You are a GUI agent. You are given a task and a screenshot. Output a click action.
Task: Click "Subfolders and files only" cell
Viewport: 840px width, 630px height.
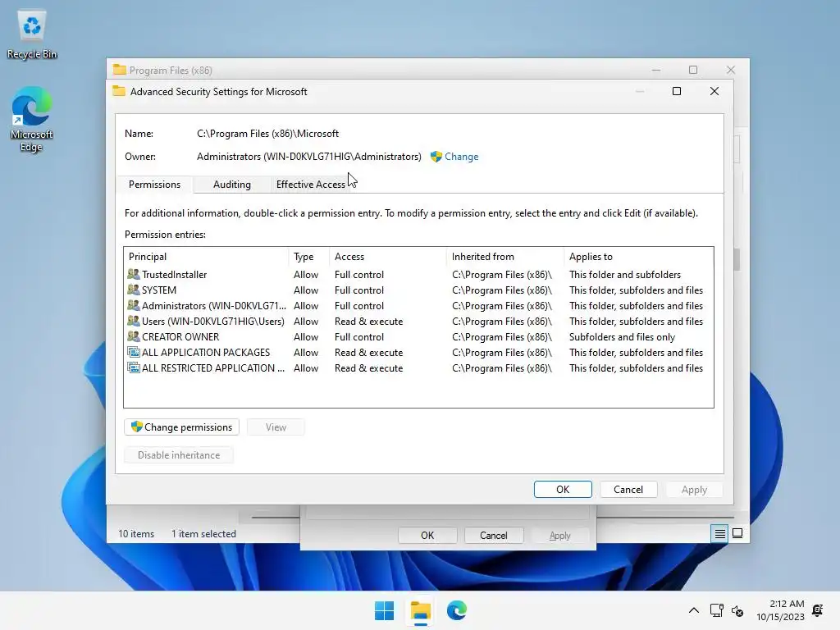click(x=622, y=337)
